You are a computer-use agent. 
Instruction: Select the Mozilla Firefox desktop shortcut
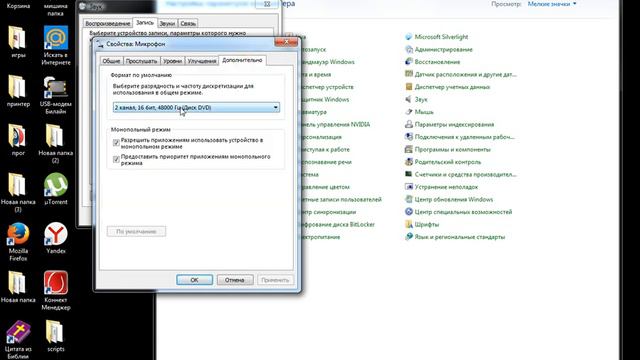[18, 242]
